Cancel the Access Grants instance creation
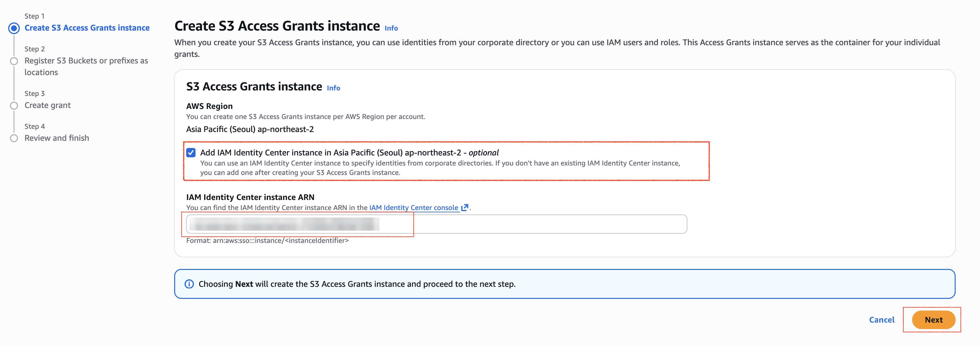Image resolution: width=980 pixels, height=346 pixels. (x=882, y=320)
